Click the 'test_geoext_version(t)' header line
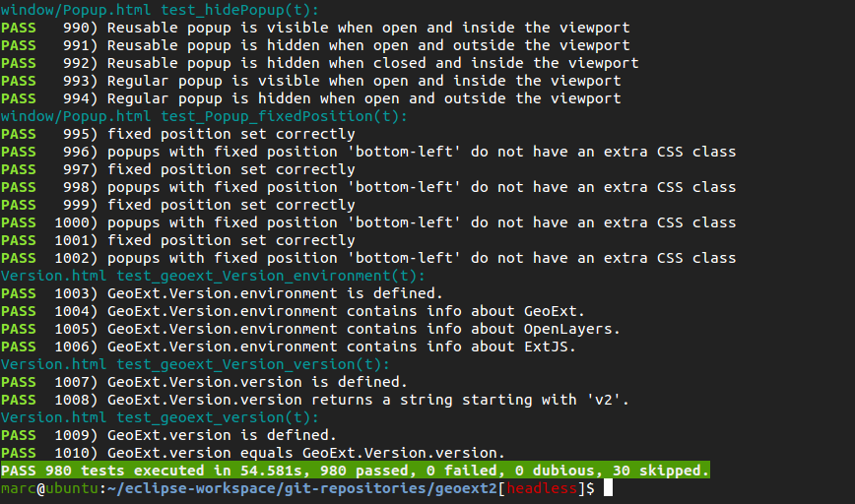The image size is (855, 504). pyautogui.click(x=160, y=417)
